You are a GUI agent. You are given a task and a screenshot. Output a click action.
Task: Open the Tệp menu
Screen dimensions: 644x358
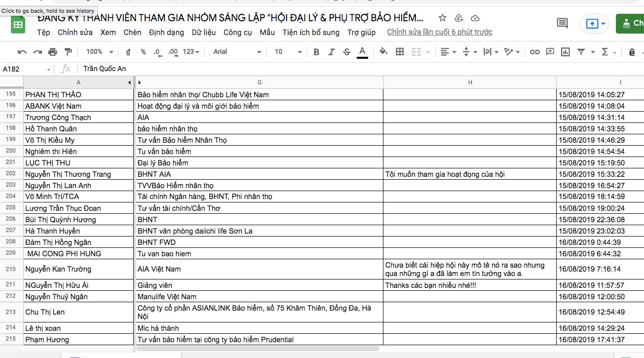click(43, 32)
